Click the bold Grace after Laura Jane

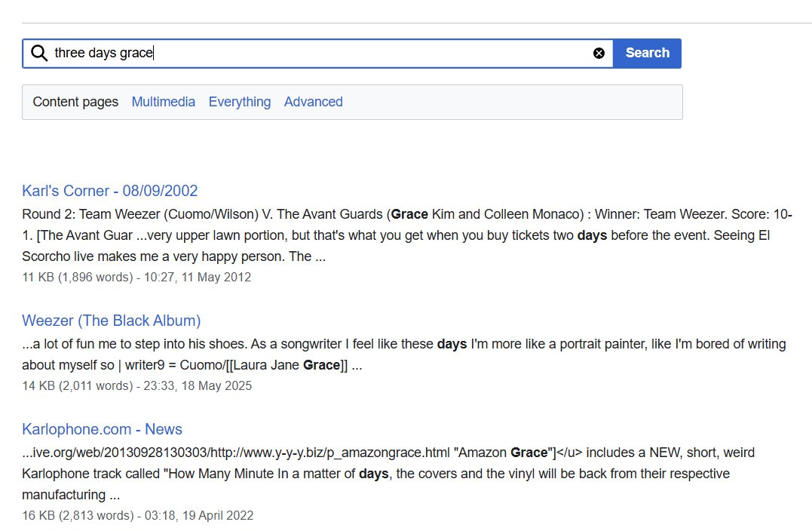click(x=322, y=365)
